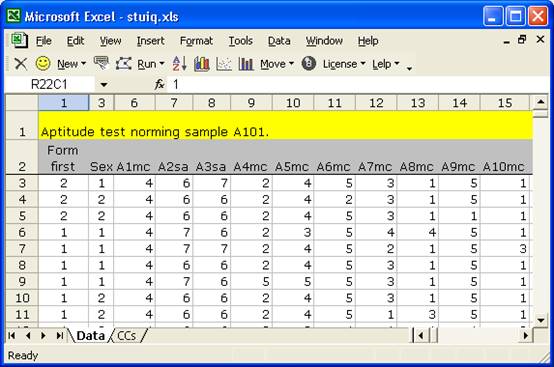
Task: Click the scatter node icon left of Run
Action: [123, 64]
